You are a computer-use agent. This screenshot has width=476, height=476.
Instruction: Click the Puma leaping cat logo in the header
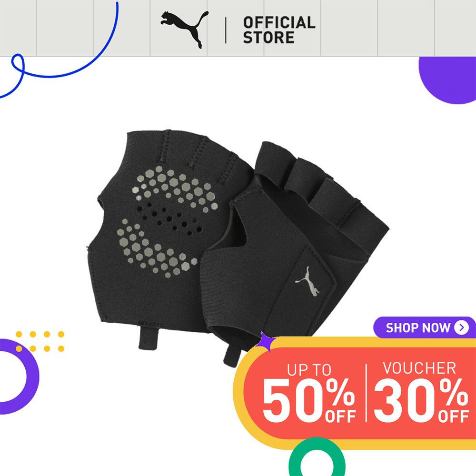tap(184, 30)
